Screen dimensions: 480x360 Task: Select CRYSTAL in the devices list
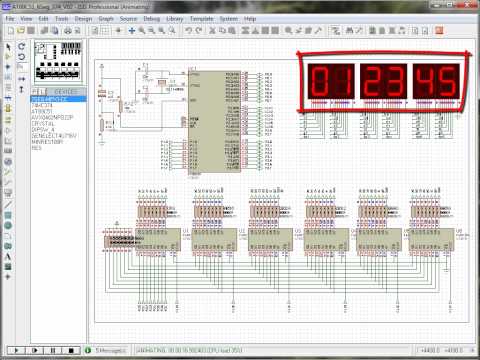pos(43,123)
